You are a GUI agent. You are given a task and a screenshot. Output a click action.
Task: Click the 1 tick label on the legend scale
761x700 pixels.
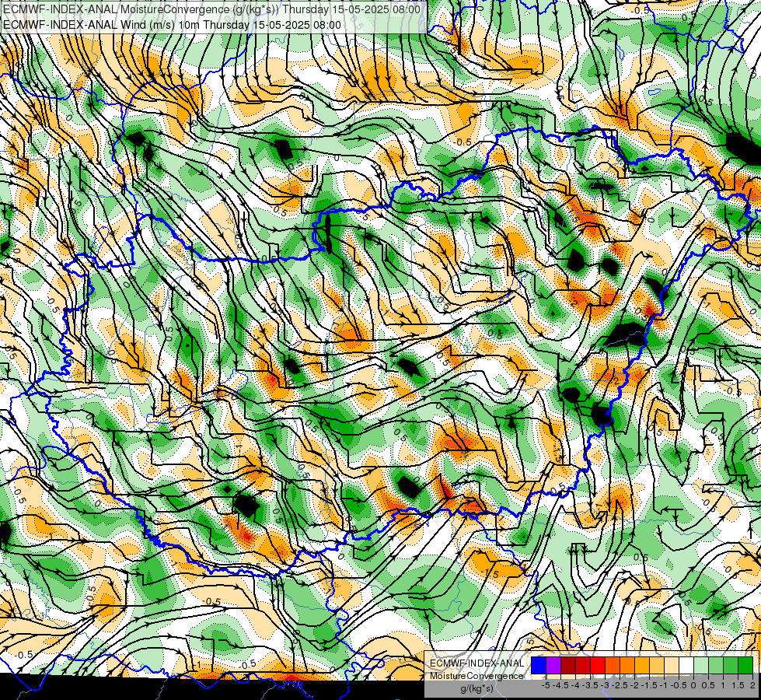[x=723, y=685]
